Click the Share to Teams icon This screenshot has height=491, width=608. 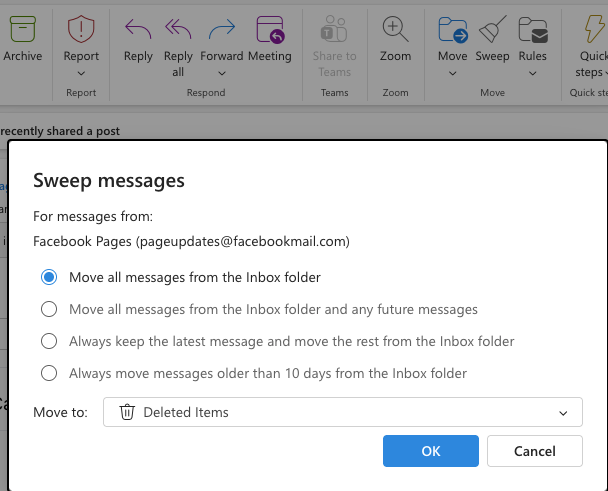pos(334,31)
